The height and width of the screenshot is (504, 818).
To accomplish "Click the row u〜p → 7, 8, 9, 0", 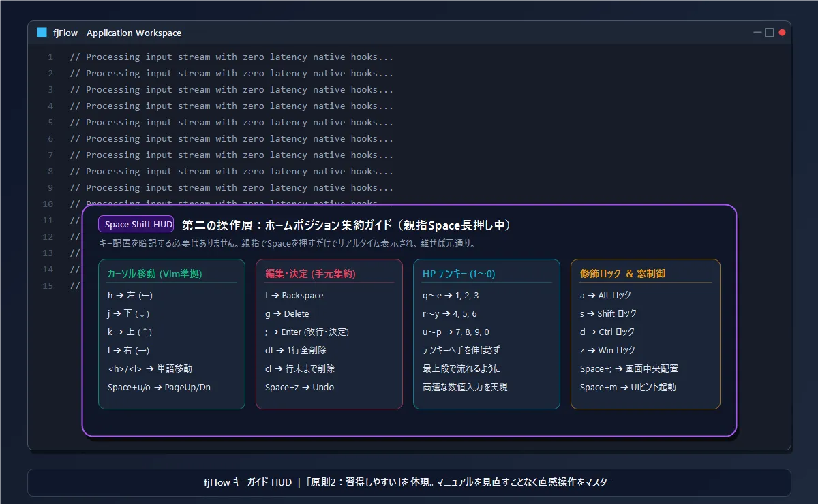I will pos(456,332).
